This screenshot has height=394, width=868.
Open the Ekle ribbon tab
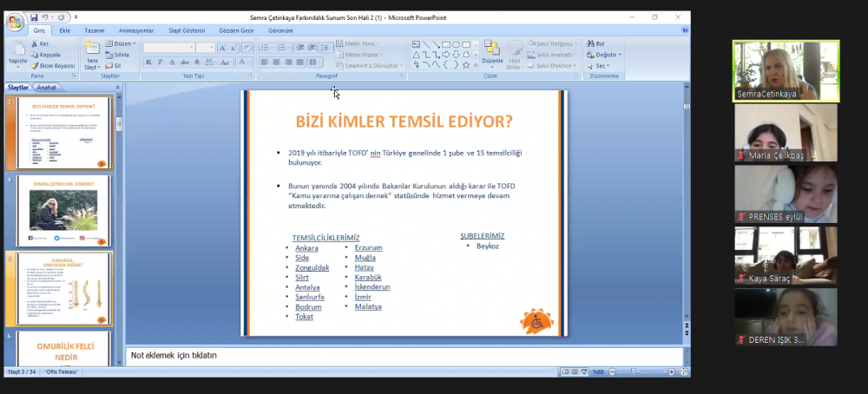pos(65,30)
